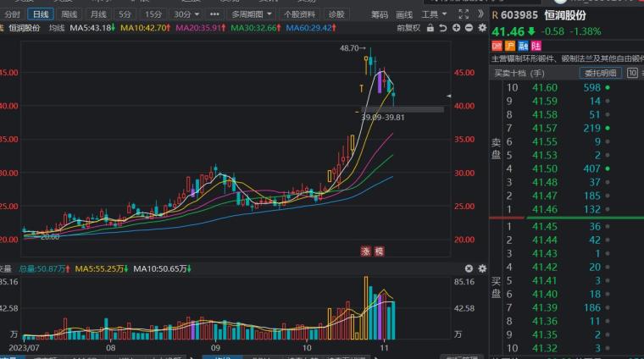The height and width of the screenshot is (359, 644).
Task: Expand the 工具 tools dropdown
Action: 434,14
